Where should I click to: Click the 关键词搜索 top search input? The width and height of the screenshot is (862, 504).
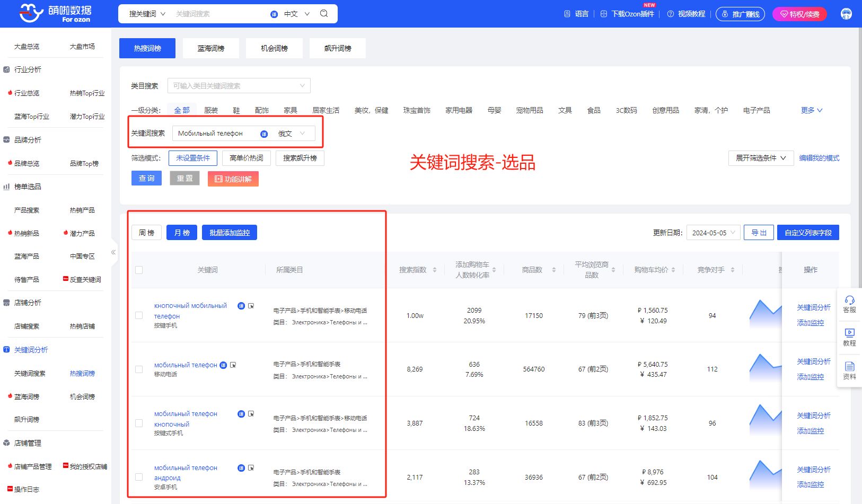220,14
